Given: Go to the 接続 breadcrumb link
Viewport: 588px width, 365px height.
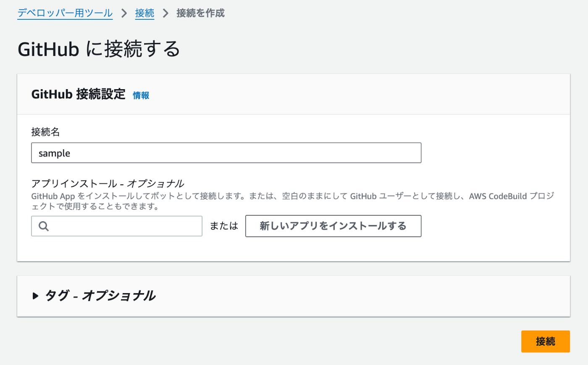Looking at the screenshot, I should 144,13.
